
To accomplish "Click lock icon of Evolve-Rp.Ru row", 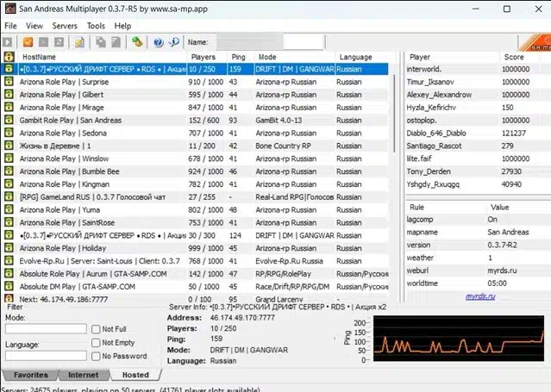I will pos(9,261).
